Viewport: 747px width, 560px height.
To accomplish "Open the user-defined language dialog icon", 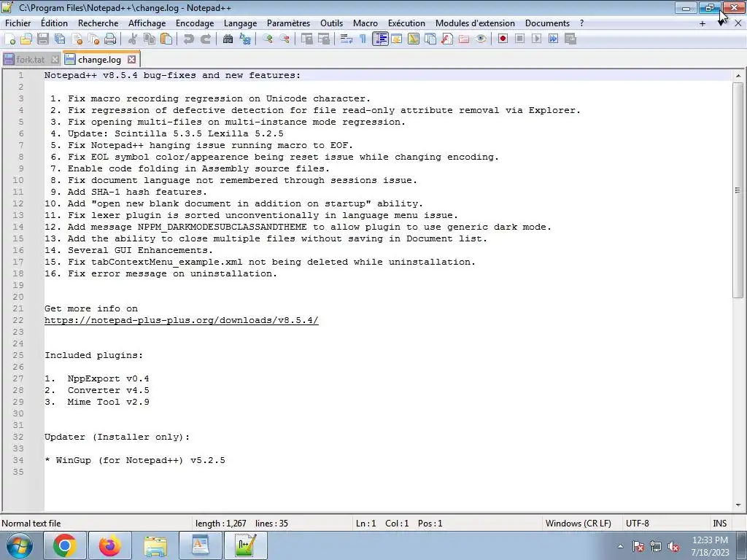I will pyautogui.click(x=396, y=39).
